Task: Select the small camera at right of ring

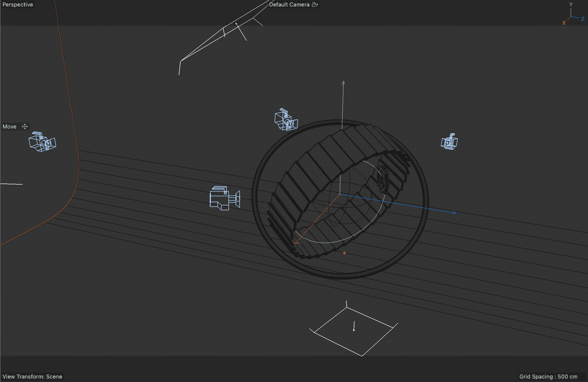Action: pyautogui.click(x=449, y=142)
